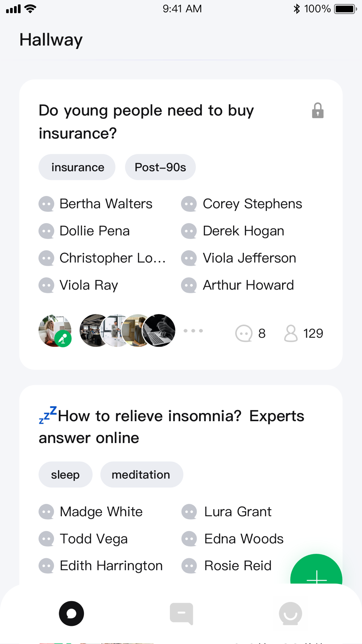Tap the speaker count icon showing 8
The height and width of the screenshot is (644, 362).
(x=244, y=333)
